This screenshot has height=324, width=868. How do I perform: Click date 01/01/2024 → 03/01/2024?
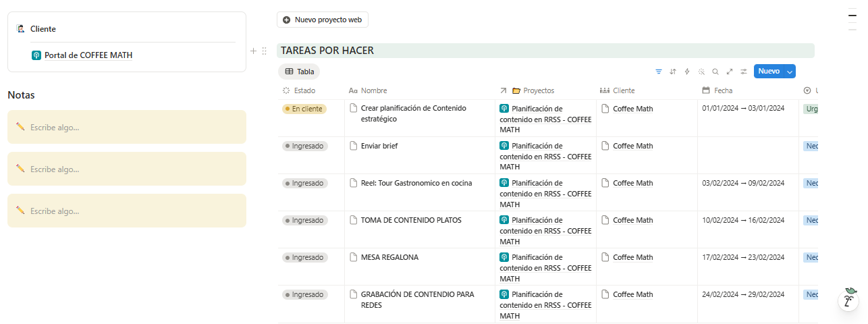coord(743,108)
